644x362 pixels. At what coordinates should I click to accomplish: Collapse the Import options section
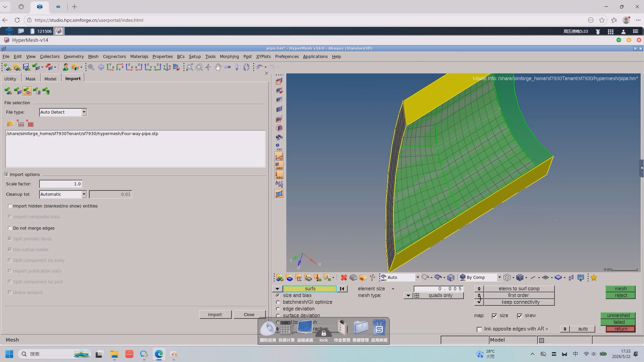pyautogui.click(x=6, y=174)
